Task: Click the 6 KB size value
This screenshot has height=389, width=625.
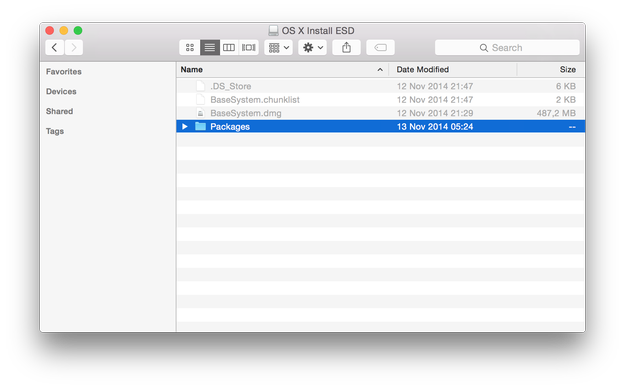Action: (566, 86)
